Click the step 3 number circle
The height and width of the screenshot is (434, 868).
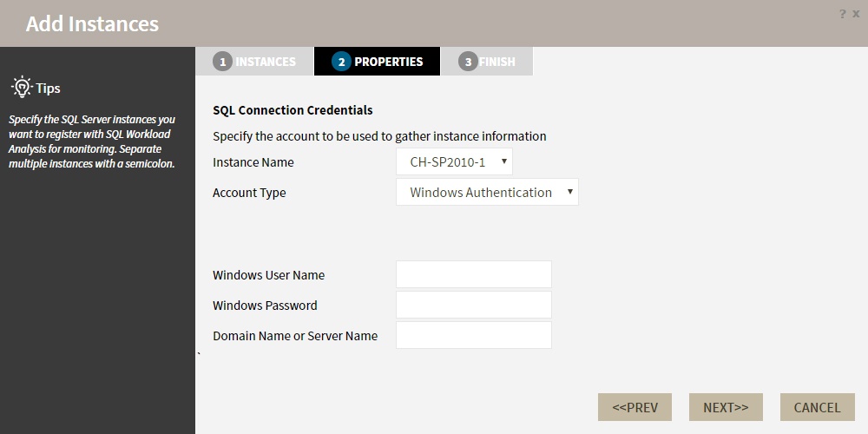tap(468, 62)
